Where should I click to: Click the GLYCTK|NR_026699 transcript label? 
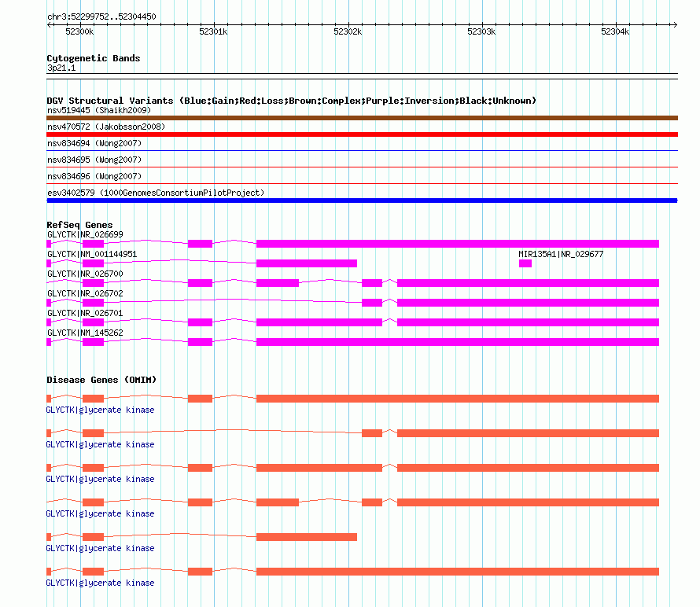[85, 234]
